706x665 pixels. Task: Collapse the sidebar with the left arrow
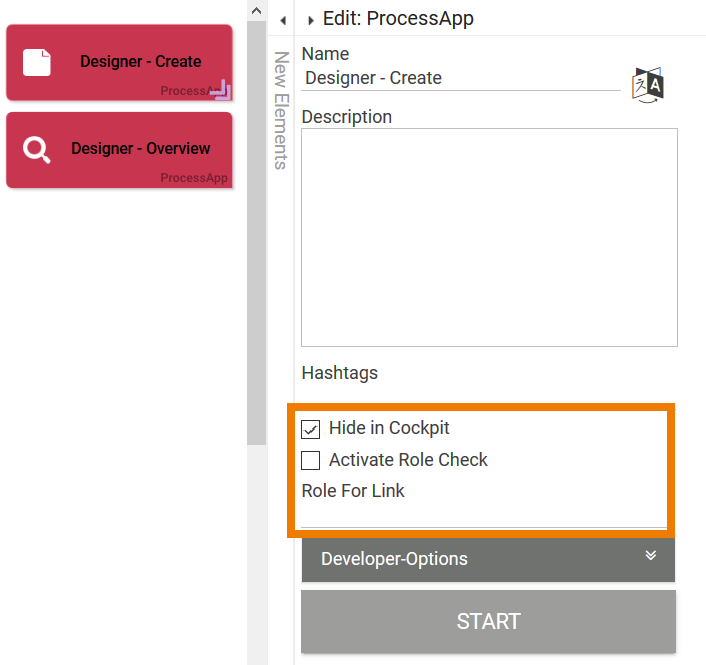click(x=283, y=20)
